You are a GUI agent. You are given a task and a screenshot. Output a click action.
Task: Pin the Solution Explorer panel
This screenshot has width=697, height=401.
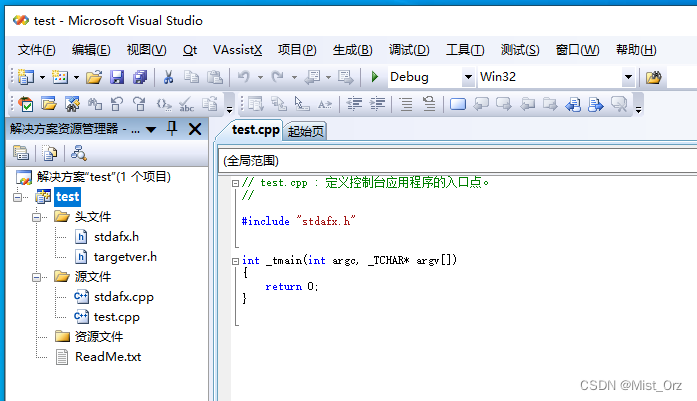click(x=172, y=129)
